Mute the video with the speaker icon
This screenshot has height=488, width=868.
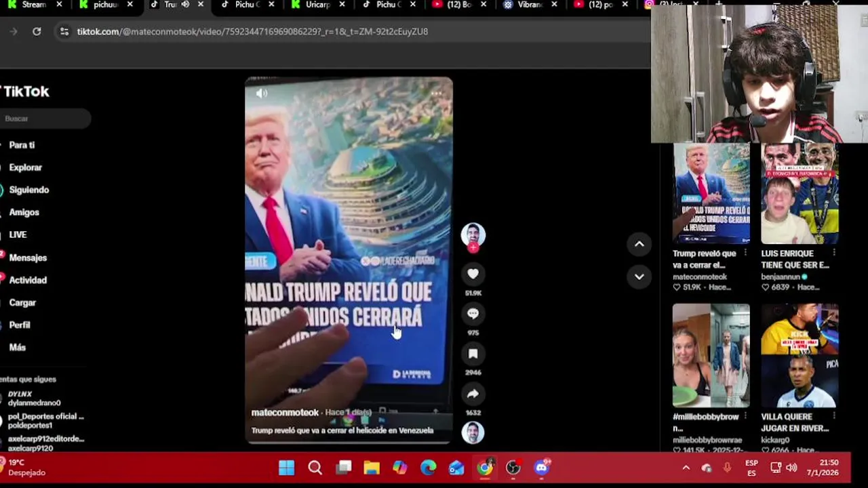pos(262,94)
